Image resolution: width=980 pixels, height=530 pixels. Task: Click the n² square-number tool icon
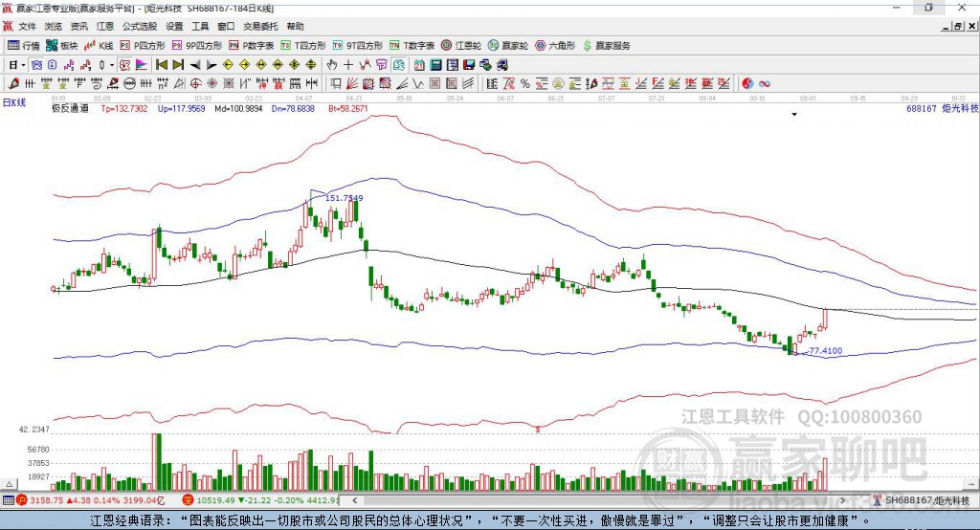point(163,83)
